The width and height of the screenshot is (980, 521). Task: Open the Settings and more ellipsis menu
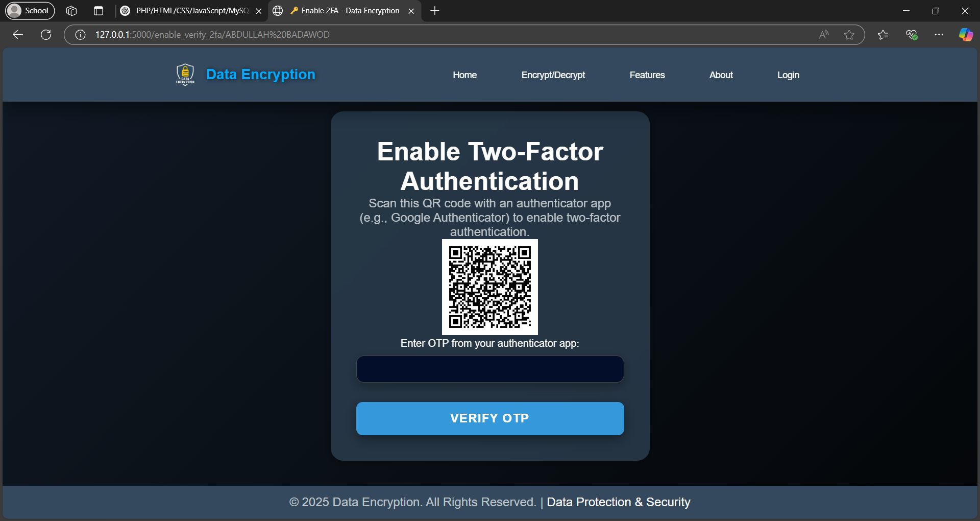939,35
